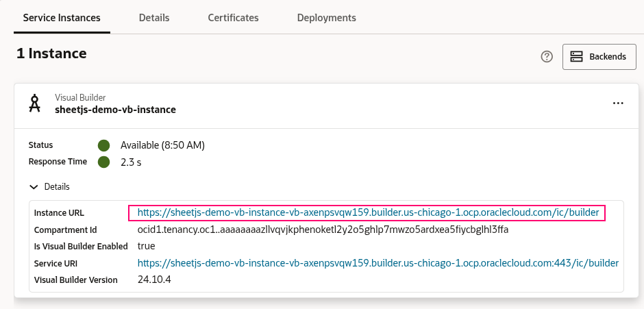
Task: Switch to the Service Instances tab
Action: 62,18
